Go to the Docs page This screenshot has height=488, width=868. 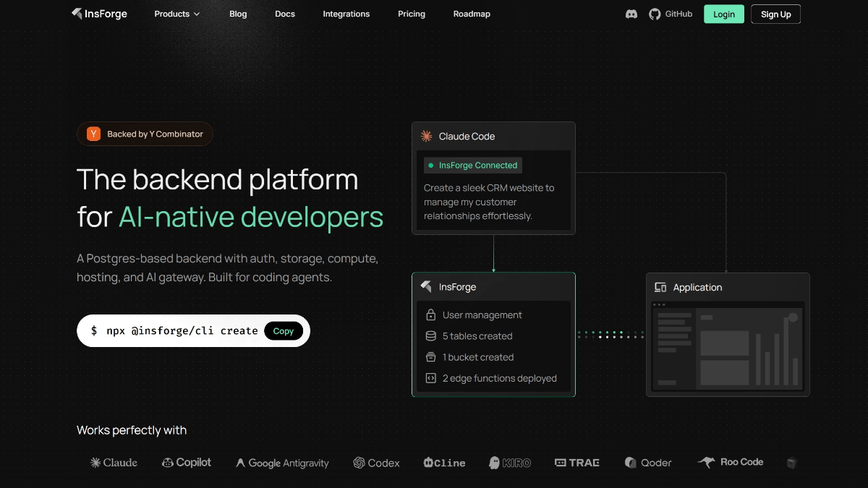[x=285, y=14]
